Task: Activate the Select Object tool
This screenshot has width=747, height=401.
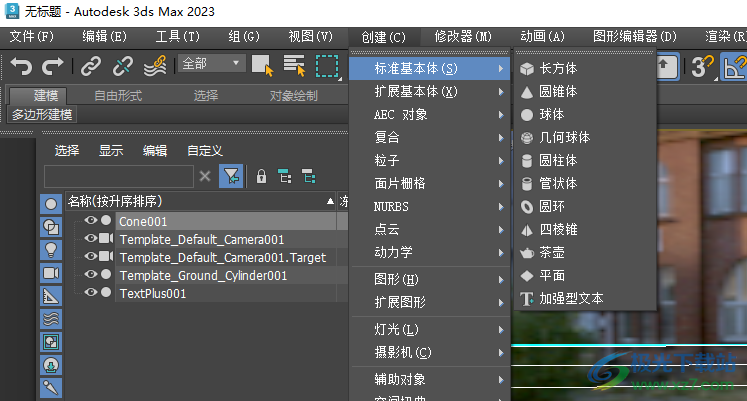Action: pyautogui.click(x=262, y=66)
